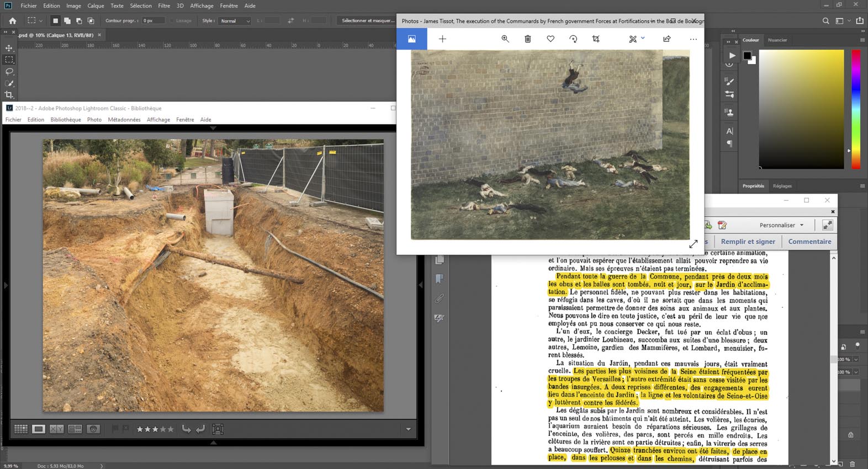Select the Rectangular Marquee tool
The image size is (868, 469).
pyautogui.click(x=9, y=60)
